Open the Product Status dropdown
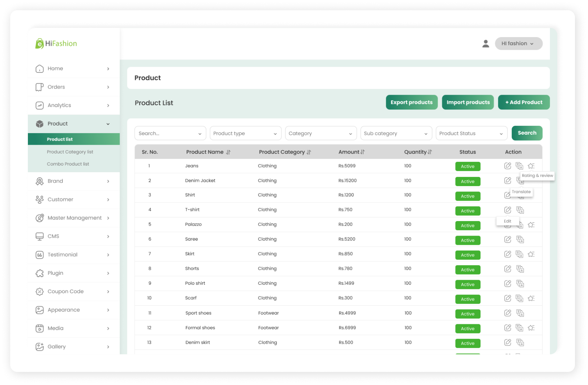Screen dimensions: 588x385 pos(472,133)
